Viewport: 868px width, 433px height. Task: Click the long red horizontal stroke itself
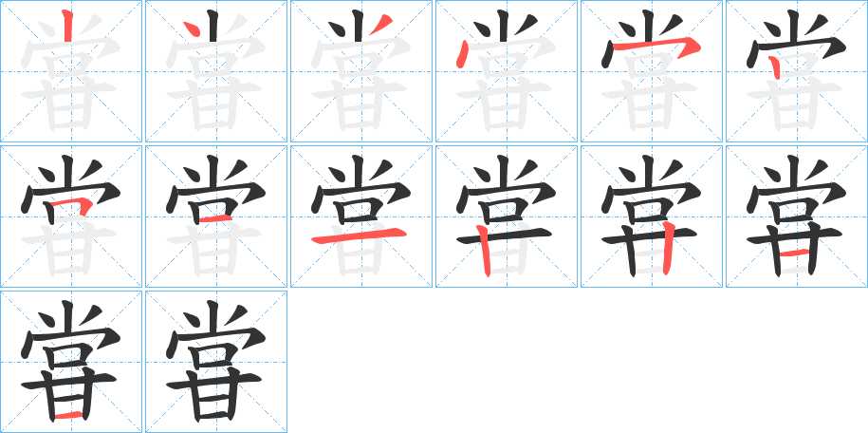(x=359, y=235)
